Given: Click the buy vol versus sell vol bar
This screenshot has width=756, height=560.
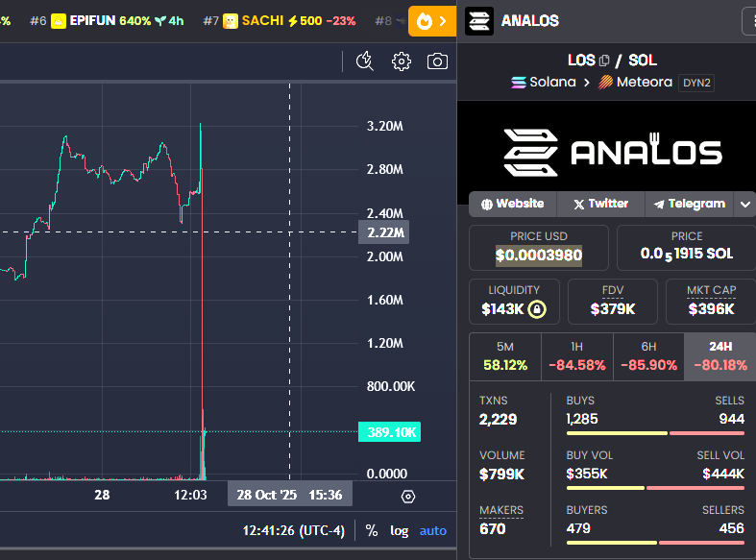Looking at the screenshot, I should 655,488.
